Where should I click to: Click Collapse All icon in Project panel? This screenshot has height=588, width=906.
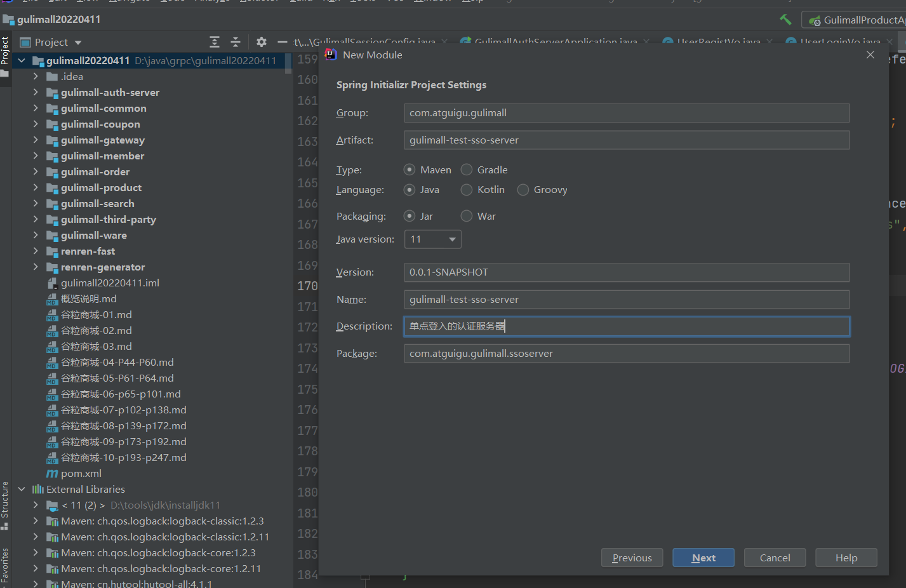236,42
